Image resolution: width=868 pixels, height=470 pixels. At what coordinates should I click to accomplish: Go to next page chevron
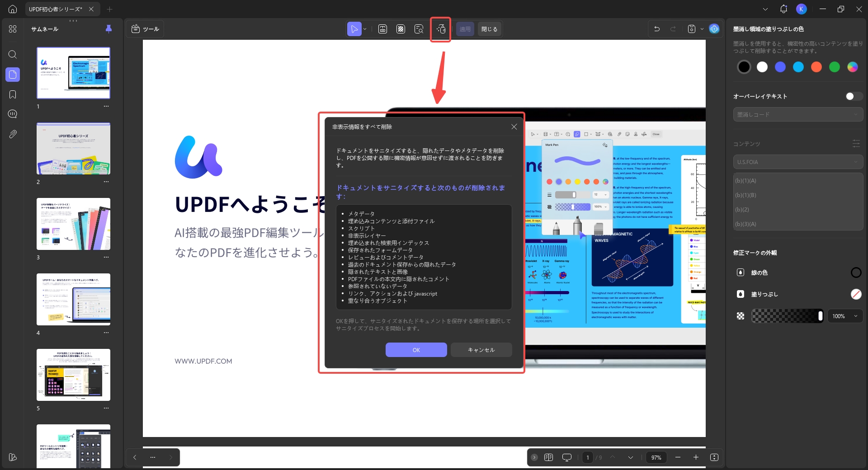pyautogui.click(x=631, y=457)
